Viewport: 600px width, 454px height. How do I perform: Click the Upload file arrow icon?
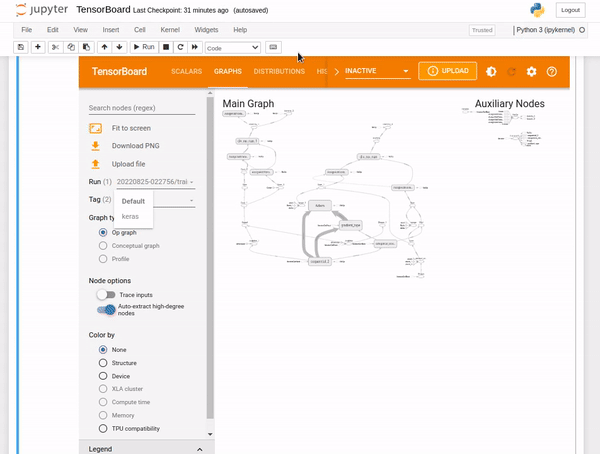pos(95,164)
